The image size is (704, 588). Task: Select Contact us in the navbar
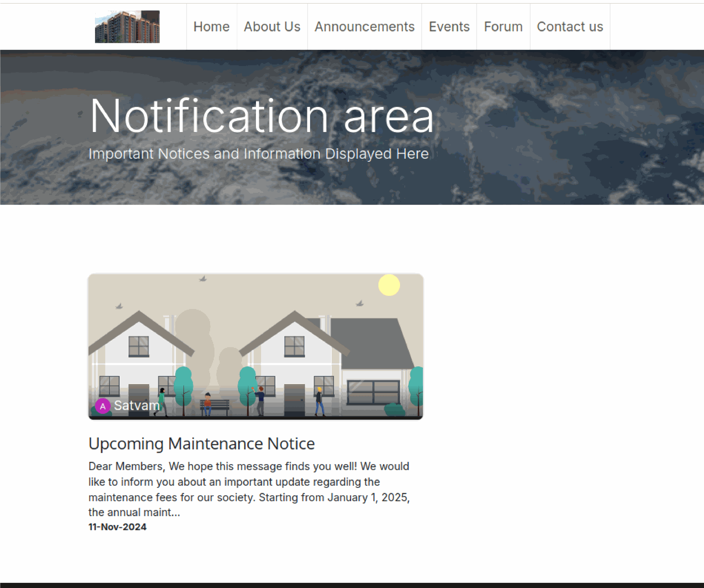(x=570, y=27)
